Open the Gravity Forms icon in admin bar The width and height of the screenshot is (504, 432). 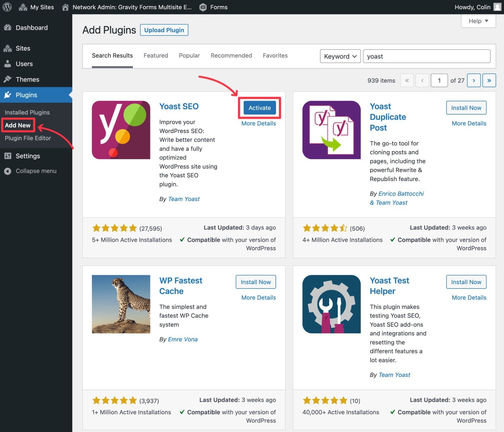pyautogui.click(x=203, y=7)
